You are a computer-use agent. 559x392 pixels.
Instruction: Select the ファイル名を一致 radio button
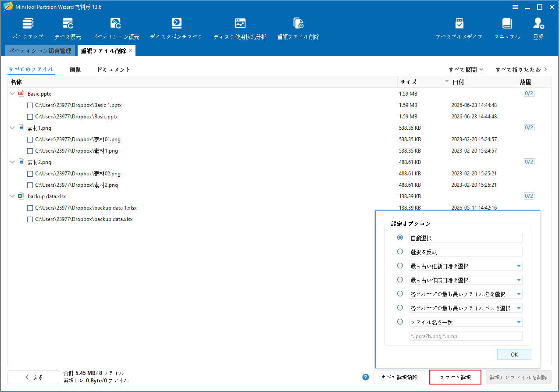click(x=400, y=322)
